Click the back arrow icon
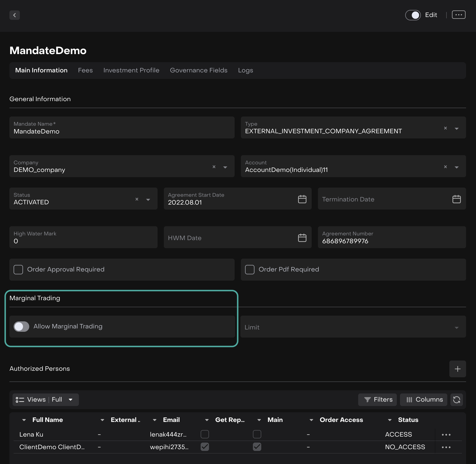 pos(15,15)
